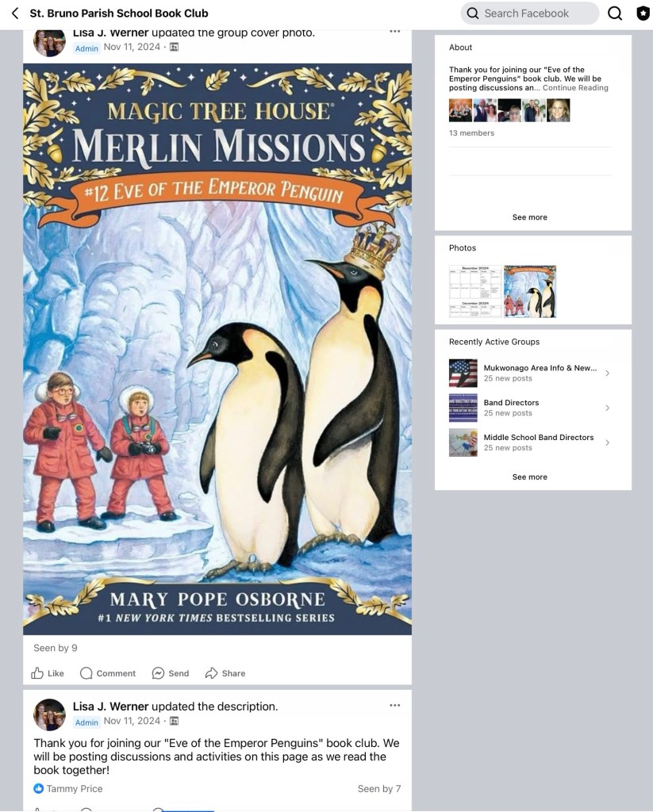
Task: Open three-dot menu on description post
Action: coord(395,705)
